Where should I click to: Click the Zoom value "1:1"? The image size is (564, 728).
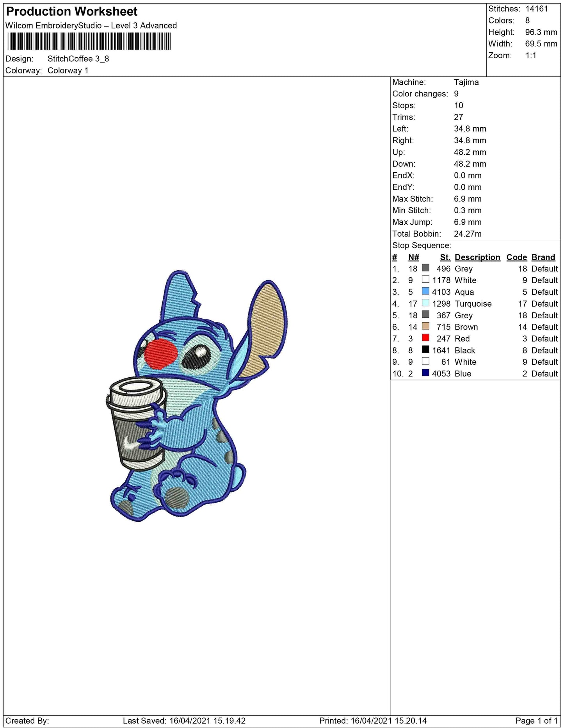(x=531, y=55)
